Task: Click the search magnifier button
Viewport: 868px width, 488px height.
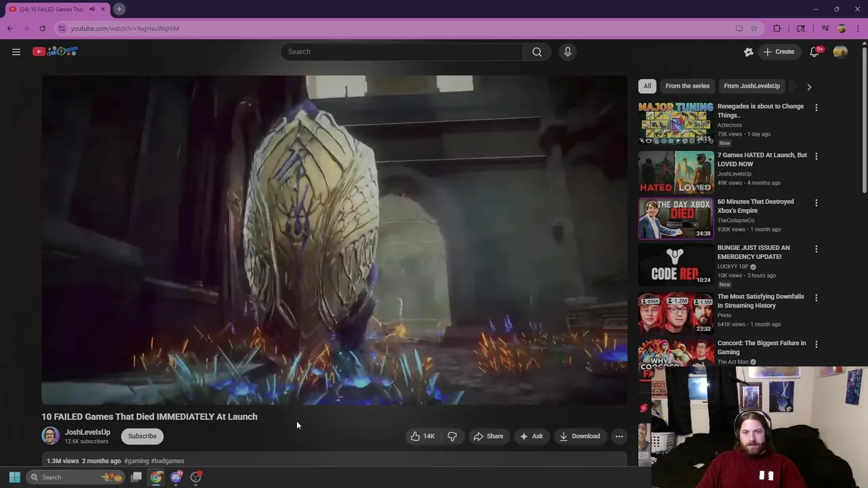Action: coord(537,52)
